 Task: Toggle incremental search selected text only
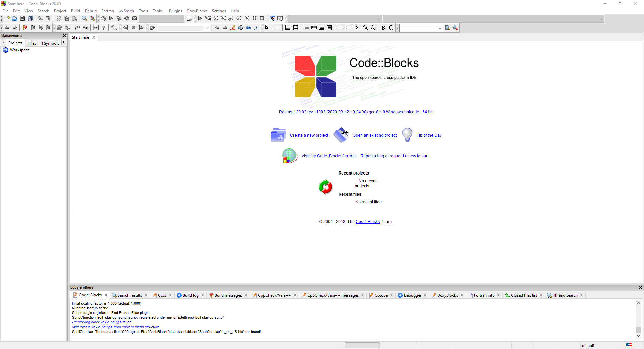click(240, 28)
